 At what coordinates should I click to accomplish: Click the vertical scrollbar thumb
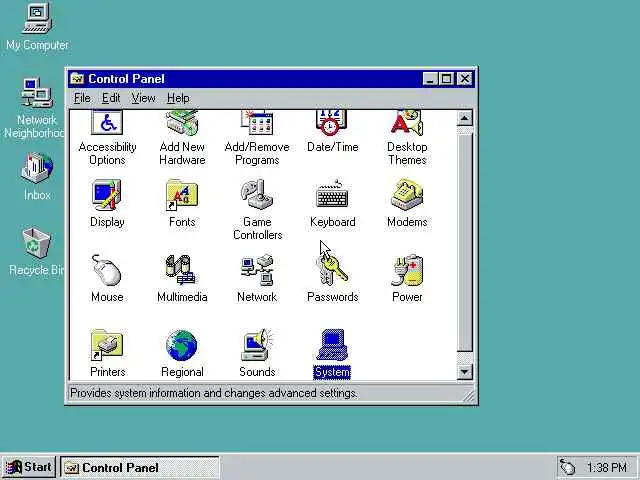click(x=464, y=242)
